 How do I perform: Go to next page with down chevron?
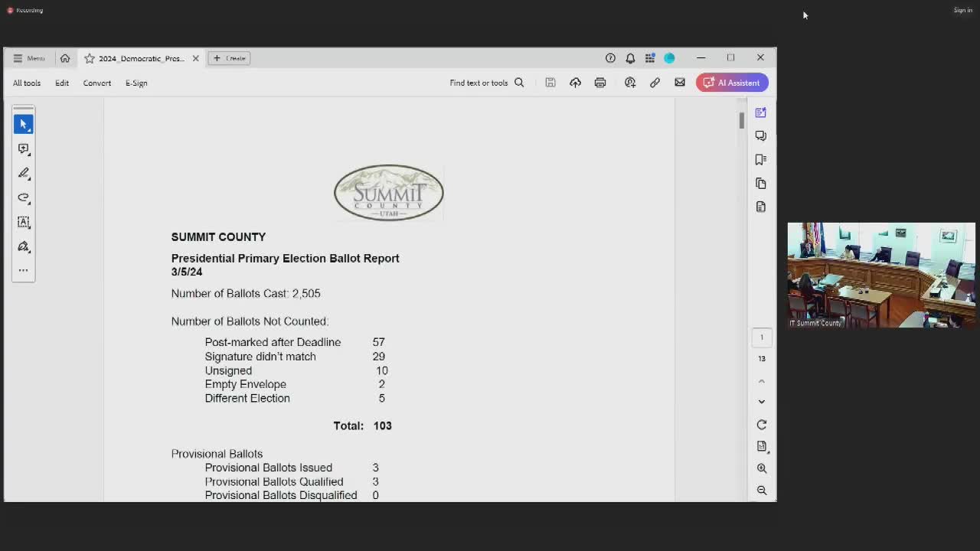[x=761, y=401]
